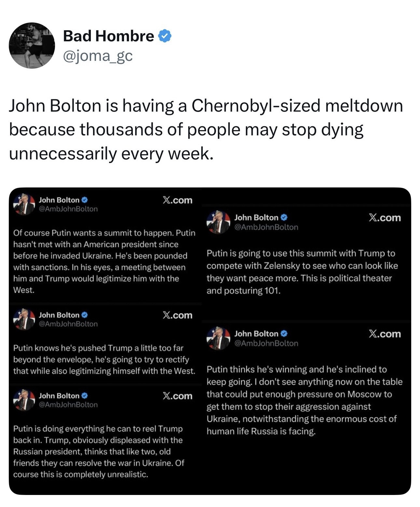Viewport: 420px width, 507px height.
Task: Click the Bad Hombre display name
Action: pyautogui.click(x=108, y=36)
